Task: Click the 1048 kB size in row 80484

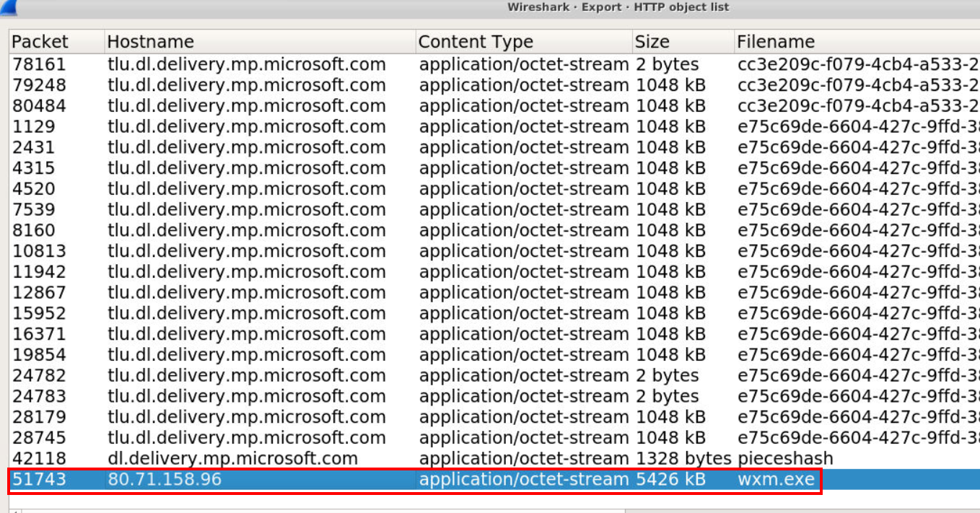Action: pos(670,106)
